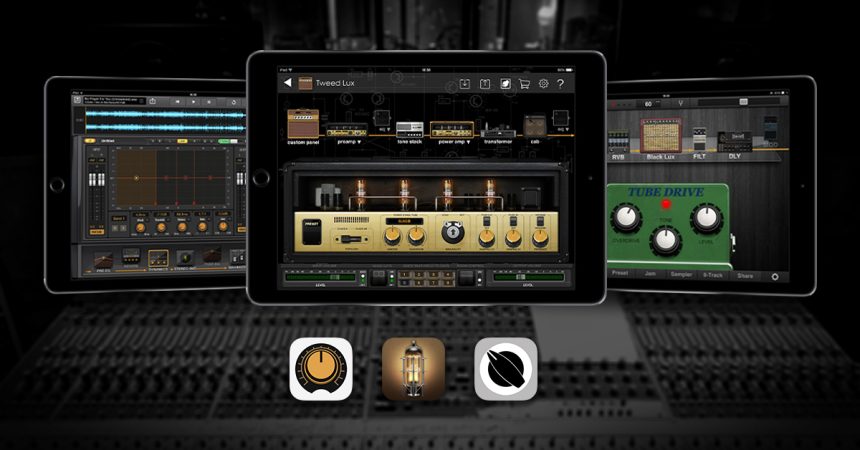The height and width of the screenshot is (450, 860).
Task: Select the custom panel amp icon
Action: 304,125
